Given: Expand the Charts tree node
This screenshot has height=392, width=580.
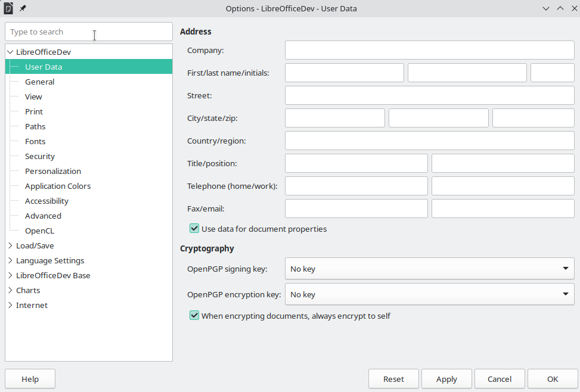Looking at the screenshot, I should (10, 290).
